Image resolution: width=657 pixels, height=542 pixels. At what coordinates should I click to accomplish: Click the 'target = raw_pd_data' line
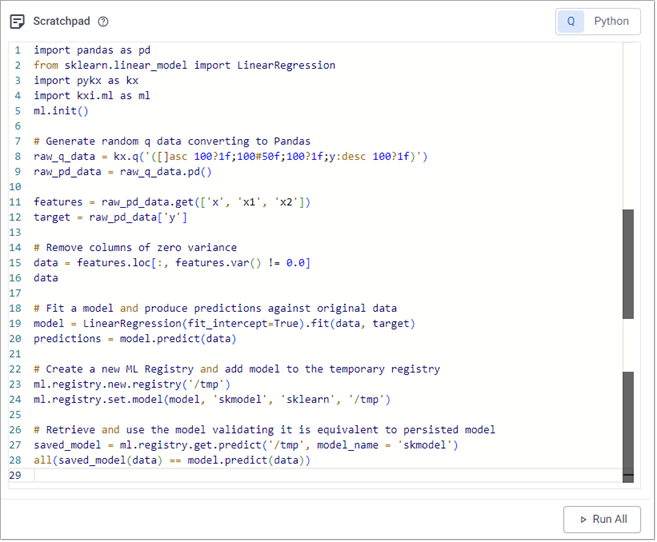coord(110,217)
